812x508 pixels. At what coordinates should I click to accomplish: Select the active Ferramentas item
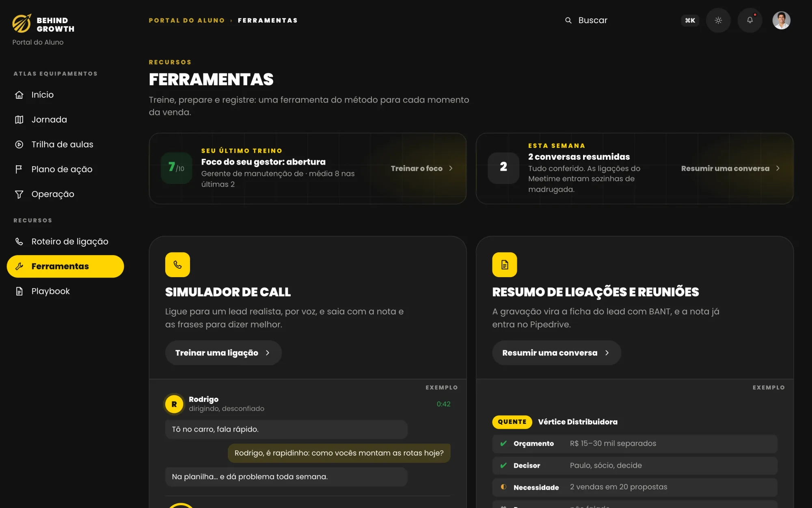65,266
